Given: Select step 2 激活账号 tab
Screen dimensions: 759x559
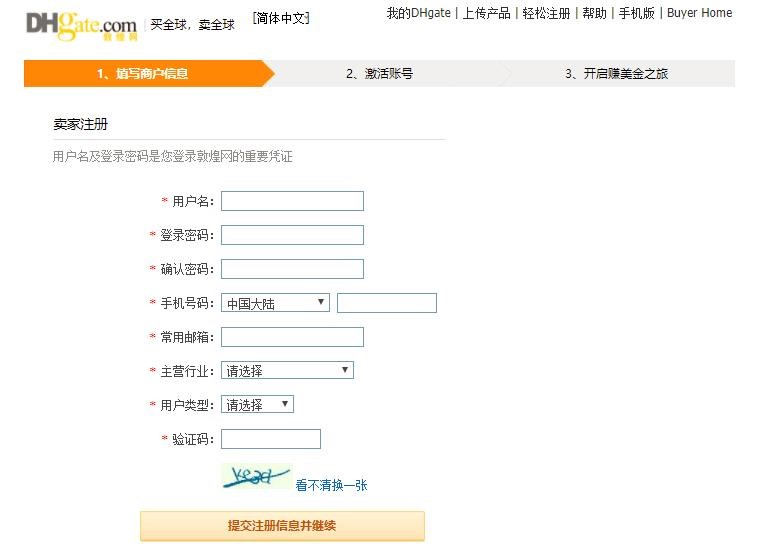Looking at the screenshot, I should [x=379, y=73].
